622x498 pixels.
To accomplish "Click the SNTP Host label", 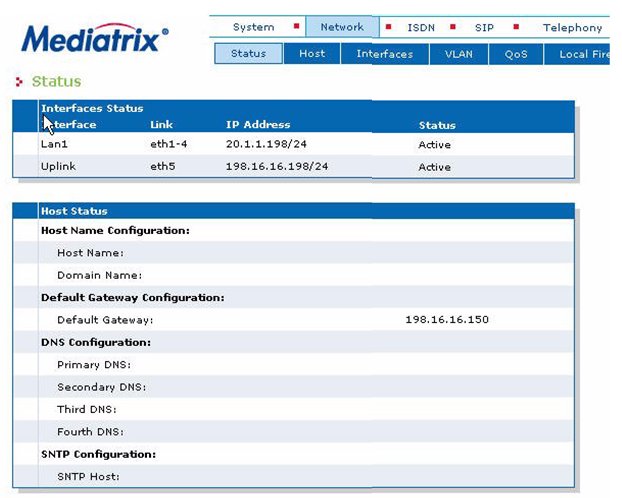I will (x=88, y=477).
